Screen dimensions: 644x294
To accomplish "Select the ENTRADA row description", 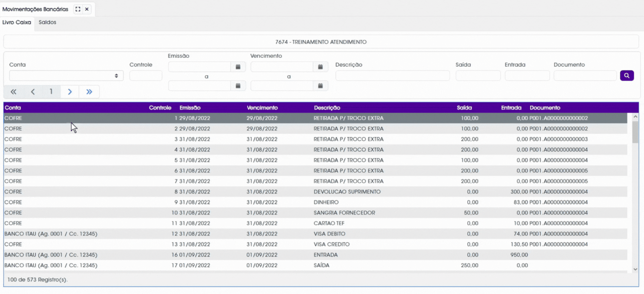I will click(x=326, y=255).
